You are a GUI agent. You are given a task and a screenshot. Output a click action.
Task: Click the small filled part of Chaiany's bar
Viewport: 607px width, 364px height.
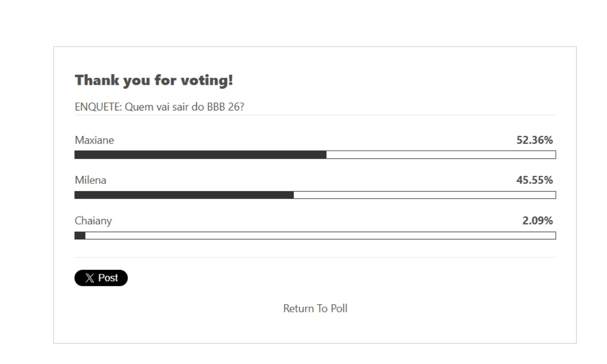click(x=80, y=236)
